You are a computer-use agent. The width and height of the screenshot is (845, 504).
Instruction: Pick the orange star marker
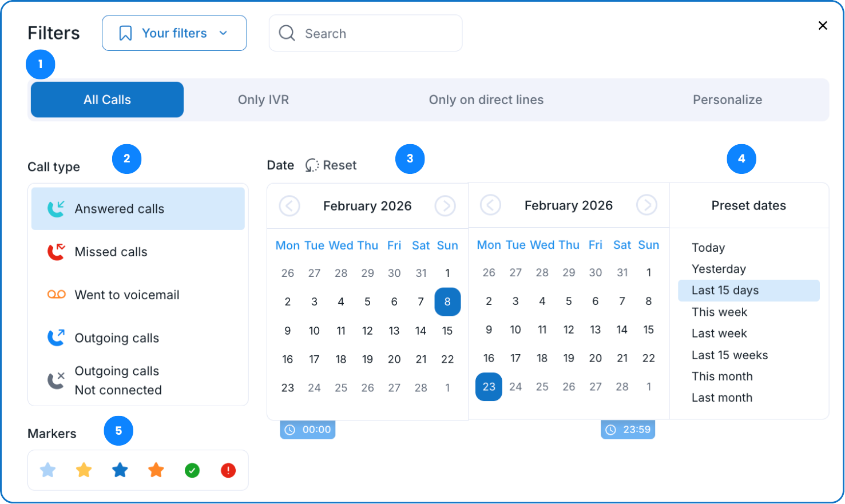coord(156,470)
